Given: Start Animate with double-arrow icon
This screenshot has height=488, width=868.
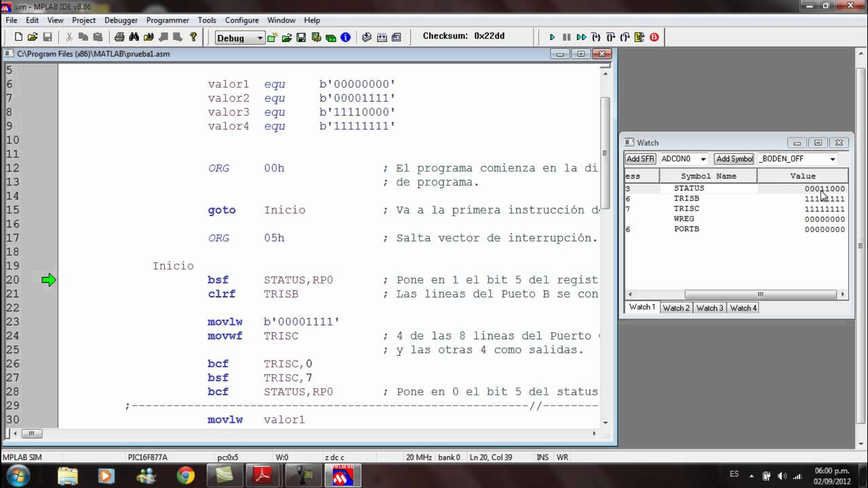Looking at the screenshot, I should [x=581, y=37].
